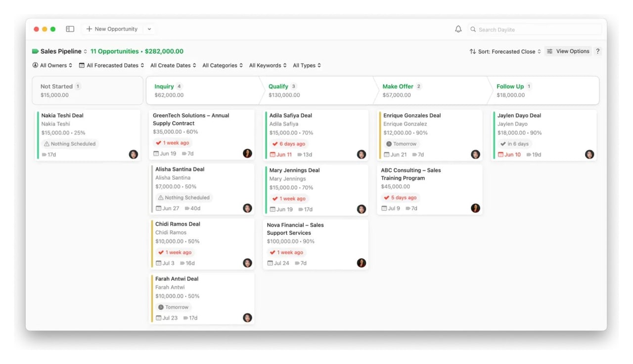633x364 pixels.
Task: Click owner avatar on ABC Consulting card
Action: point(476,208)
